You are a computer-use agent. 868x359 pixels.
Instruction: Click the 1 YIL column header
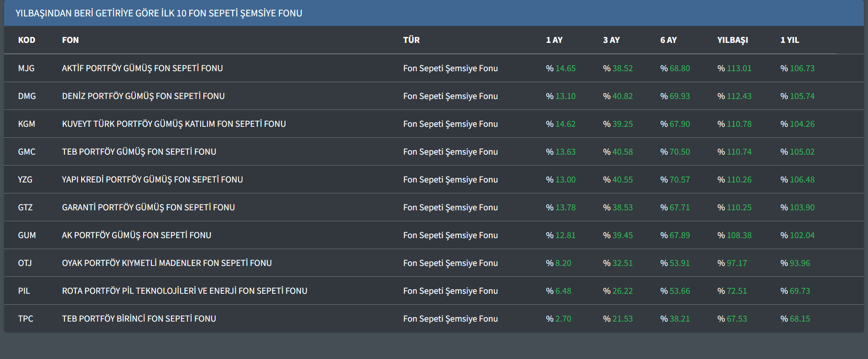pos(789,40)
